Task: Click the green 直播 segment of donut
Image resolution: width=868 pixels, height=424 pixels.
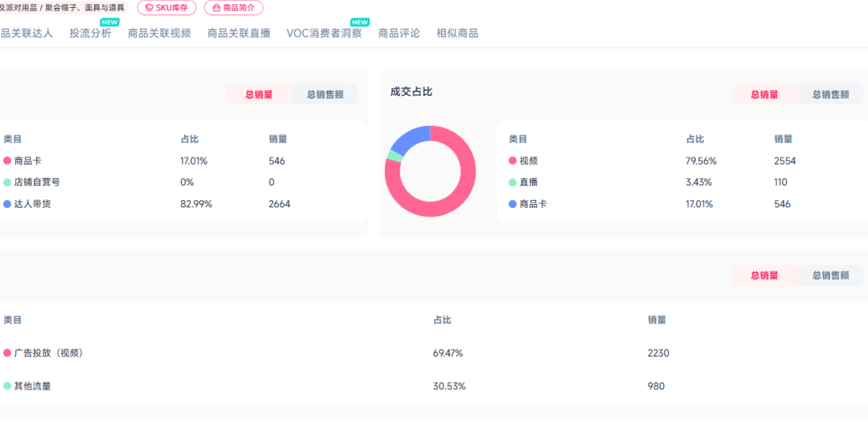Action: tap(394, 157)
